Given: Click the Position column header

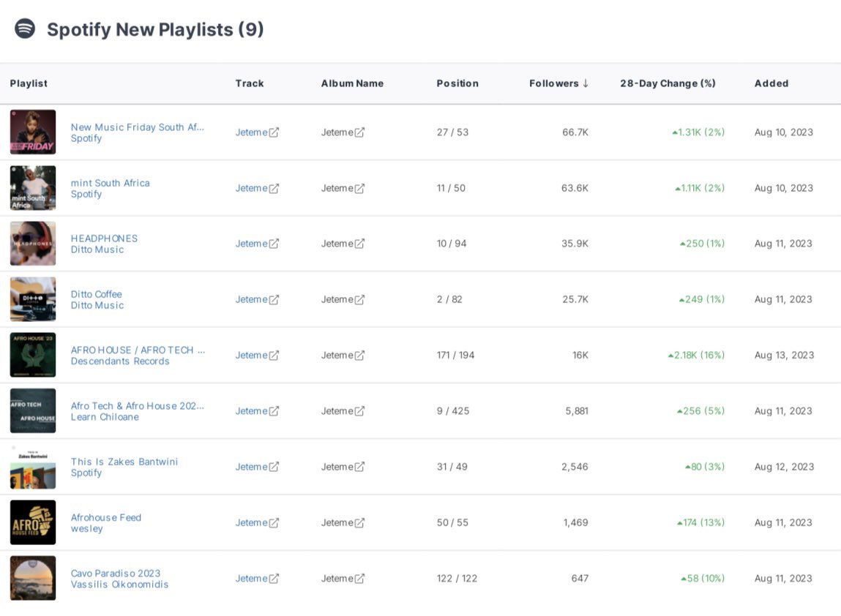Looking at the screenshot, I should point(457,83).
